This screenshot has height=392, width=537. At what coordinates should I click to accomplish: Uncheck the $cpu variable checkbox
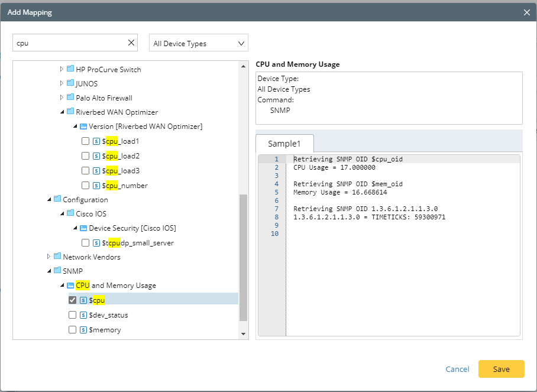[x=73, y=300]
